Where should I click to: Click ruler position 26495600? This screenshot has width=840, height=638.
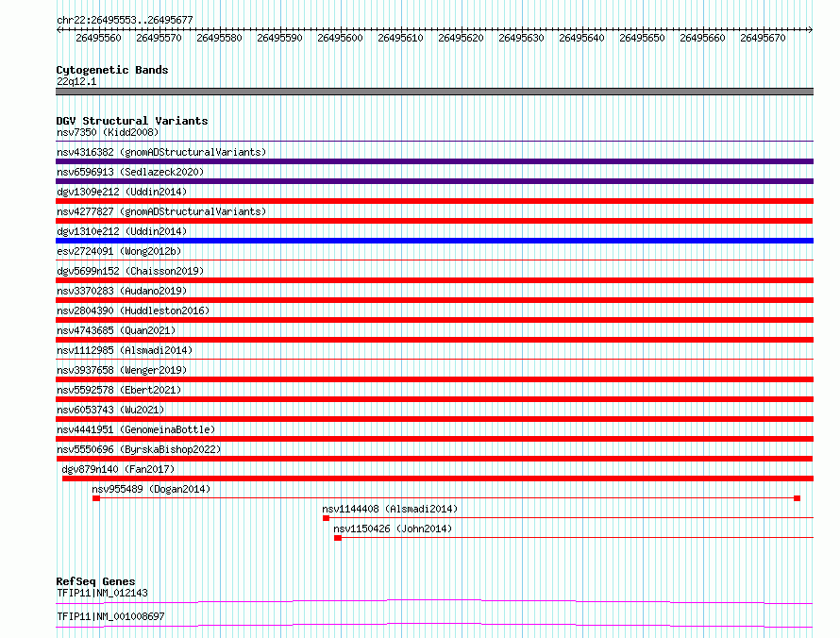340,38
